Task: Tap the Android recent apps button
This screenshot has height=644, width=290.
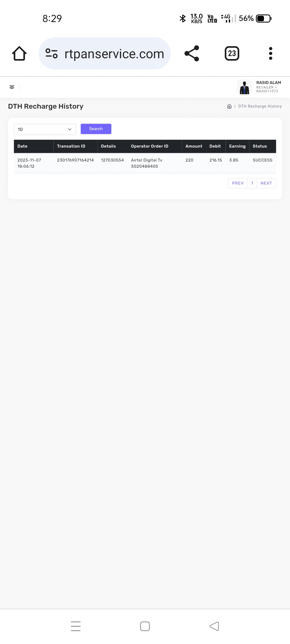Action: [x=76, y=626]
